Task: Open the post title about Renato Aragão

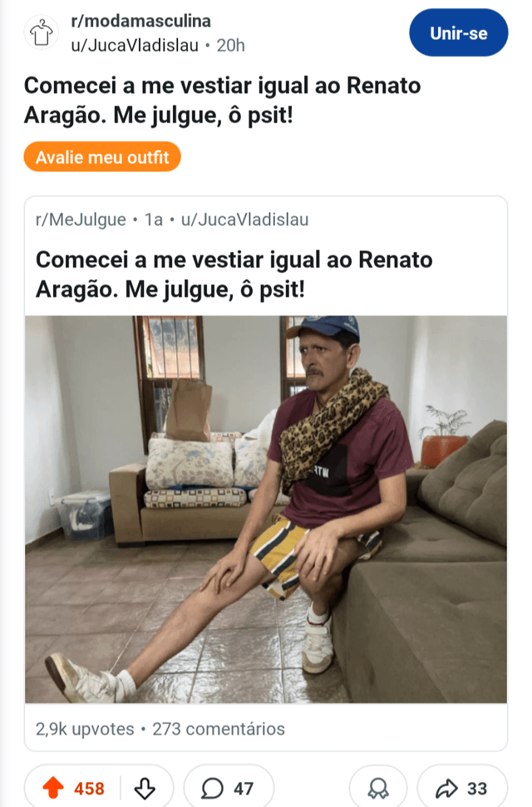Action: tap(222, 101)
